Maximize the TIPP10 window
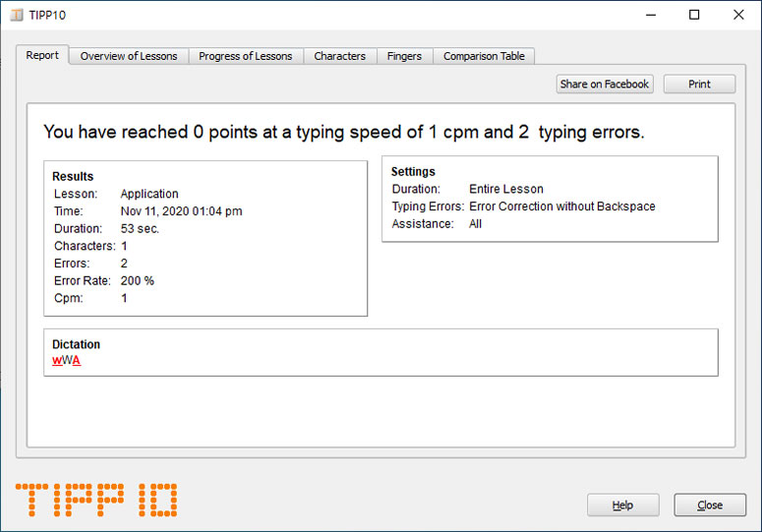 coord(694,15)
